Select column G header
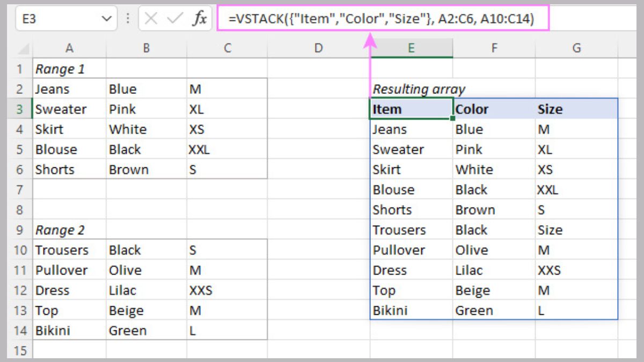The height and width of the screenshot is (362, 644). [x=576, y=48]
